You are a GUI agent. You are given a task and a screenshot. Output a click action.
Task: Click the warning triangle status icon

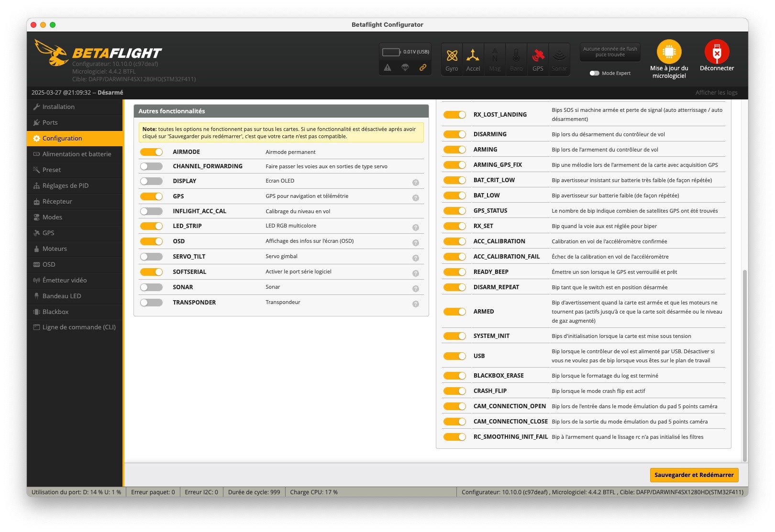[x=387, y=67]
